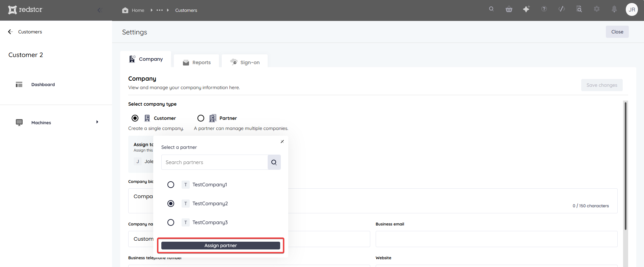Viewport: 644px width, 267px height.
Task: Open the help question mark icon
Action: (544, 9)
